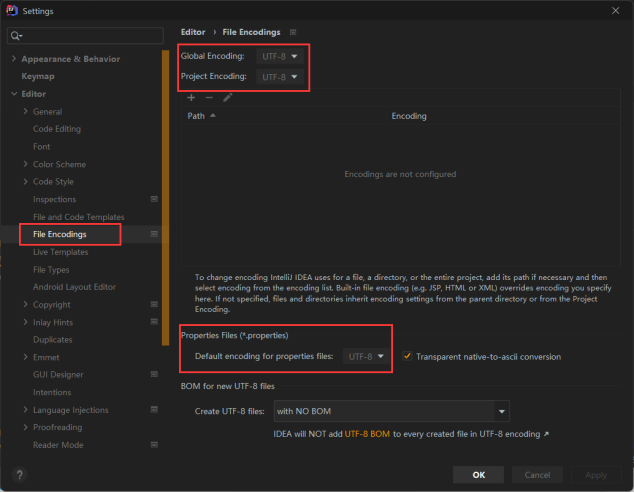Image resolution: width=634 pixels, height=493 pixels.
Task: Expand the Emmet node
Action: click(25, 357)
